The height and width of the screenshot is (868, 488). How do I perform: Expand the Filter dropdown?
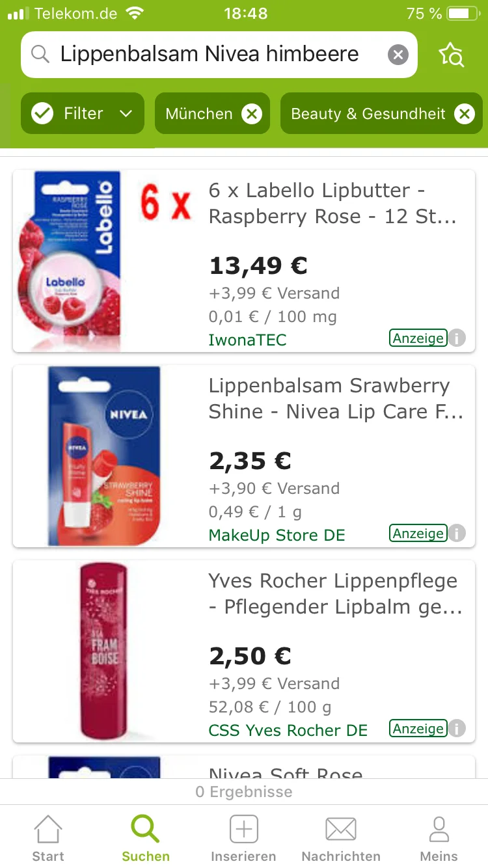[126, 114]
